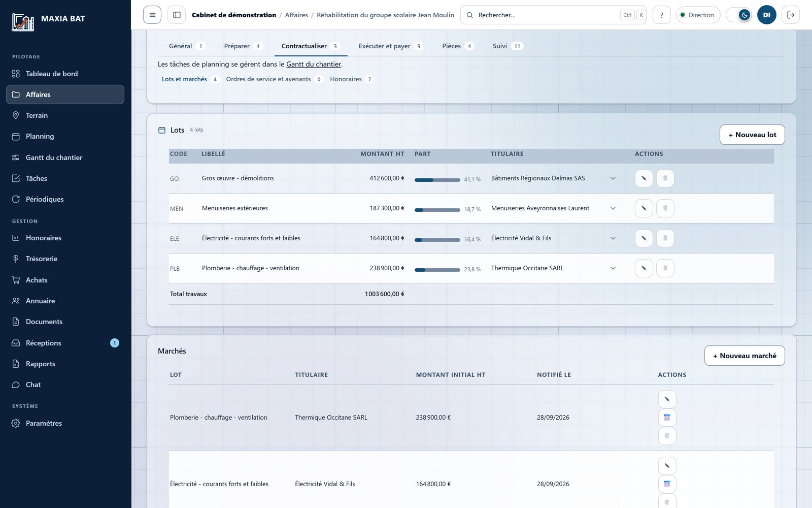Open Tableau de bord in sidebar
Screen dimensions: 812x508
65,74
